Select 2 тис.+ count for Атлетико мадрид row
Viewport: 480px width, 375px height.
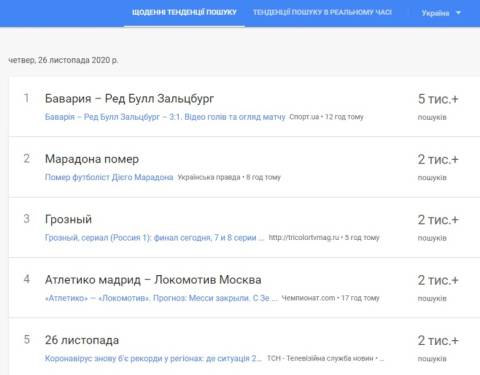pyautogui.click(x=438, y=280)
